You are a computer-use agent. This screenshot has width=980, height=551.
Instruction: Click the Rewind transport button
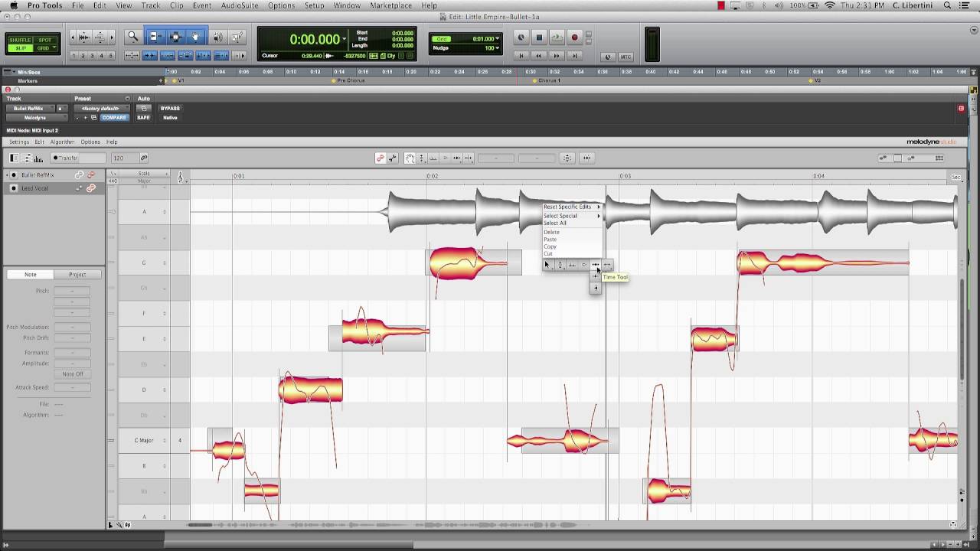coord(539,55)
